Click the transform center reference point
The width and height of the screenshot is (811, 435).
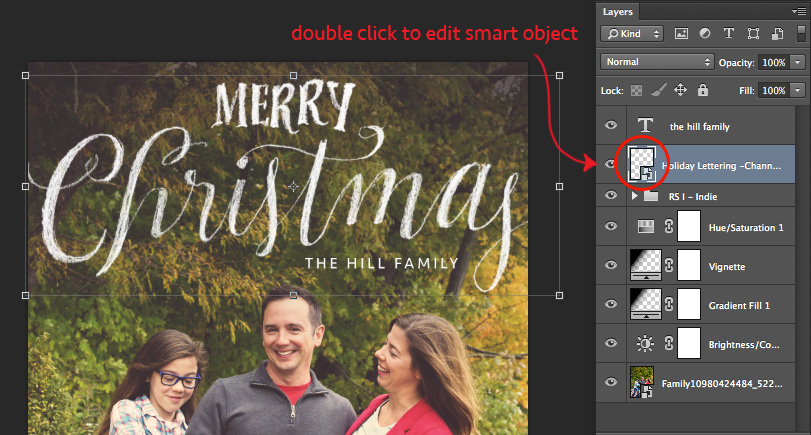(x=293, y=186)
